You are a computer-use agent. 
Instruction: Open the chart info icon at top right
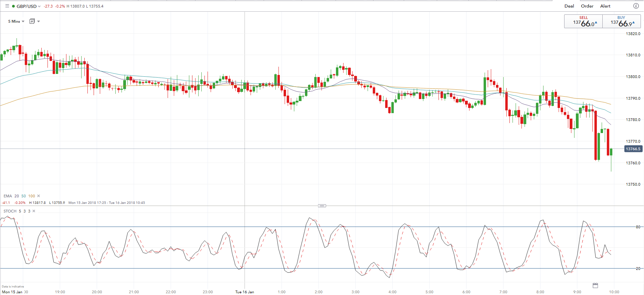[636, 6]
